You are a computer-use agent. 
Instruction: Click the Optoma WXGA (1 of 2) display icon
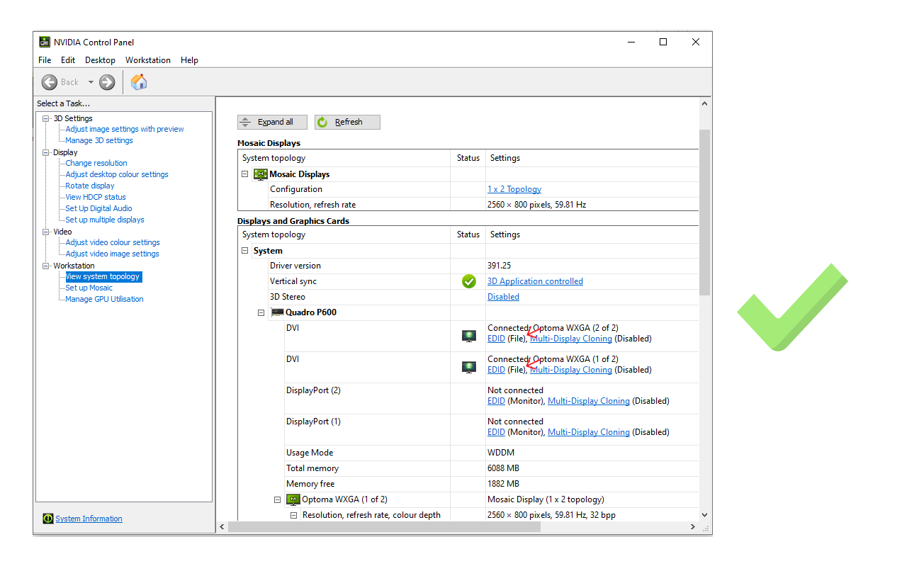tap(293, 499)
